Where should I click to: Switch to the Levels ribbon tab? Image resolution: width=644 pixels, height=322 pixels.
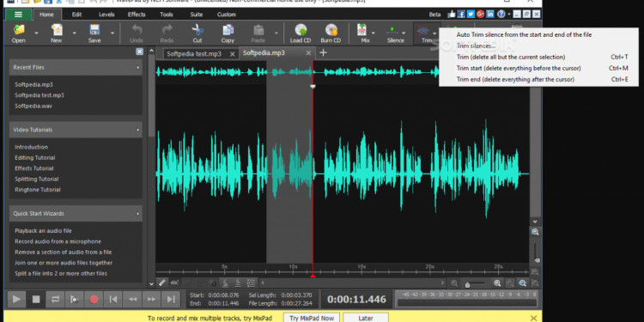click(106, 15)
